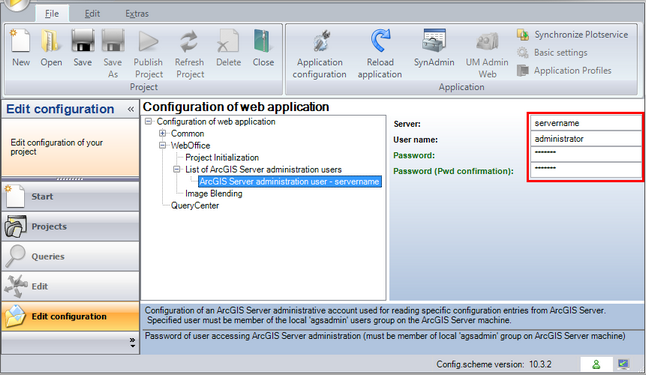Screen dimensions: 646x375
Task: Choose Save As in ribbon
Action: click(x=112, y=54)
